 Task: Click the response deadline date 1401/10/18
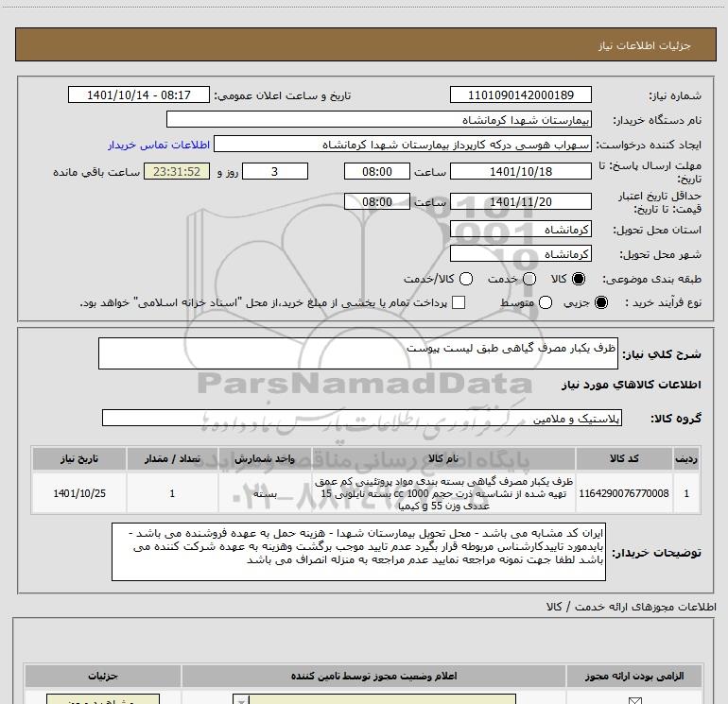pos(520,171)
